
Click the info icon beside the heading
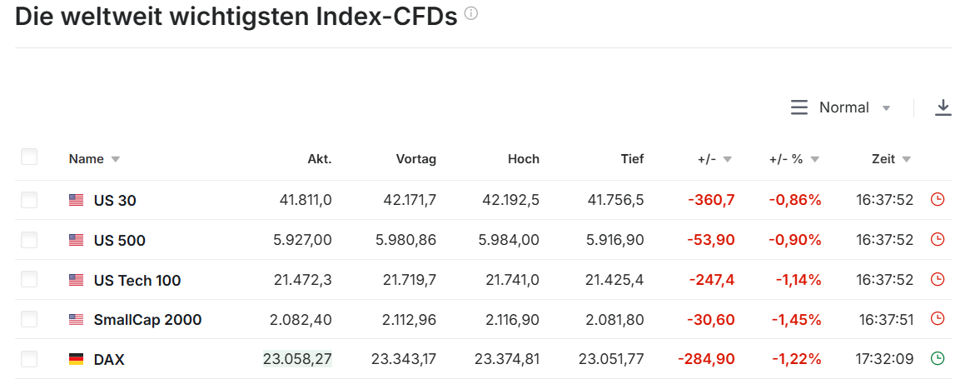471,14
